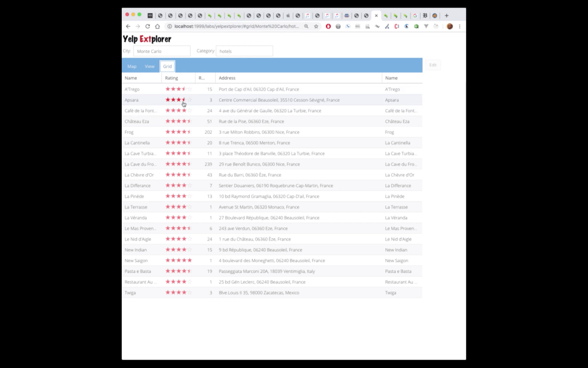The height and width of the screenshot is (368, 588).
Task: Switch to the Google browser tab
Action: pyautogui.click(x=415, y=16)
